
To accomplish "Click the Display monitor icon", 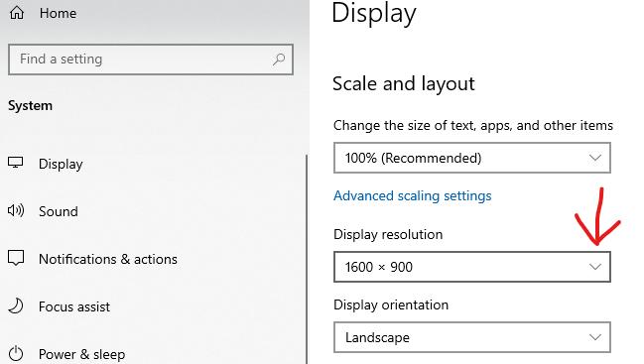I will coord(16,163).
